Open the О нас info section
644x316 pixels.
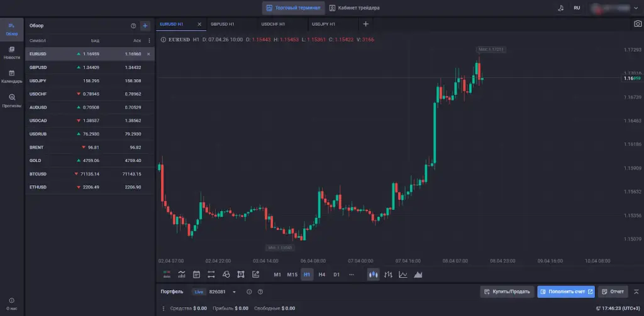pyautogui.click(x=12, y=304)
